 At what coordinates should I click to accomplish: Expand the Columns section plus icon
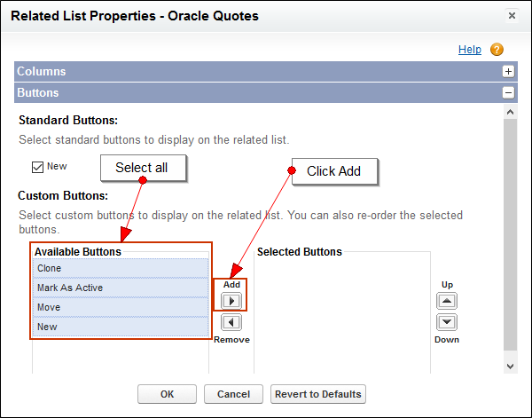point(508,72)
